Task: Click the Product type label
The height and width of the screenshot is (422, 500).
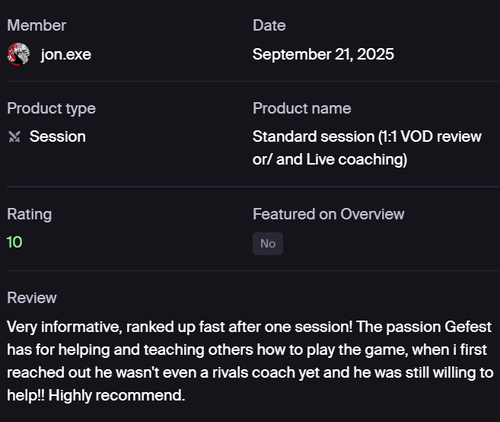Action: [x=51, y=109]
